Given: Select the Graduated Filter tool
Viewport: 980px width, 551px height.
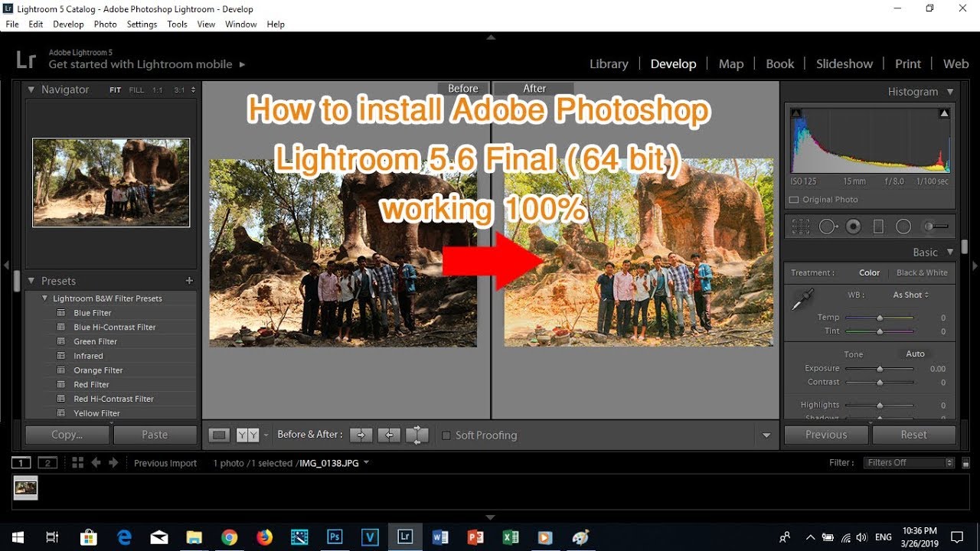Looking at the screenshot, I should 878,227.
